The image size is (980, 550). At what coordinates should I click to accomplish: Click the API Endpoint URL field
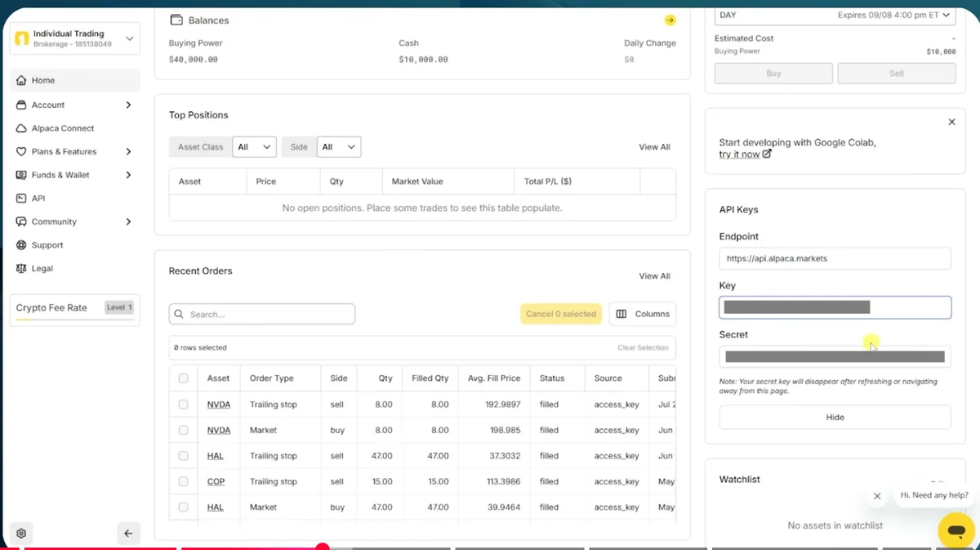pyautogui.click(x=835, y=258)
